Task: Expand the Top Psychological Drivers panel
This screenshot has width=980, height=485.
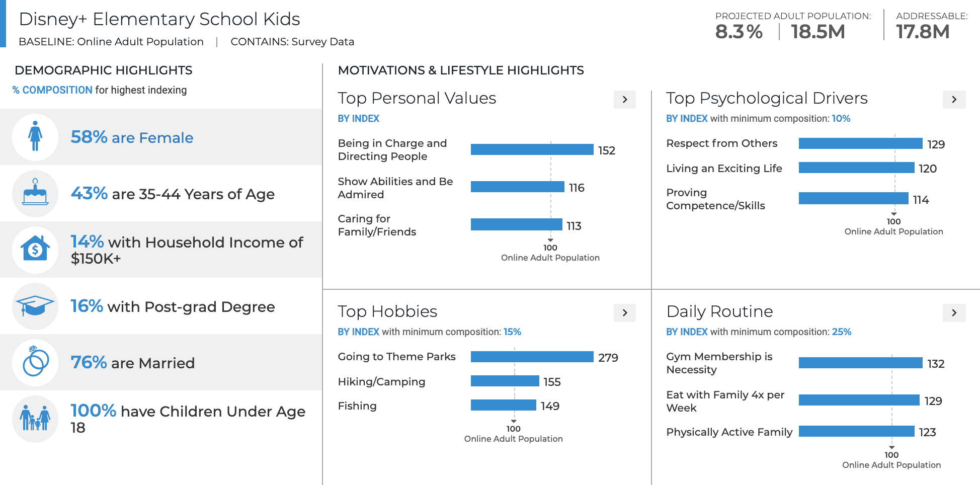Action: pos(954,100)
